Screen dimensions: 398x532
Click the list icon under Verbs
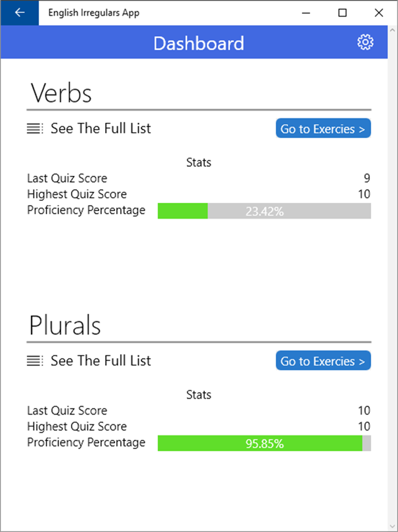35,129
